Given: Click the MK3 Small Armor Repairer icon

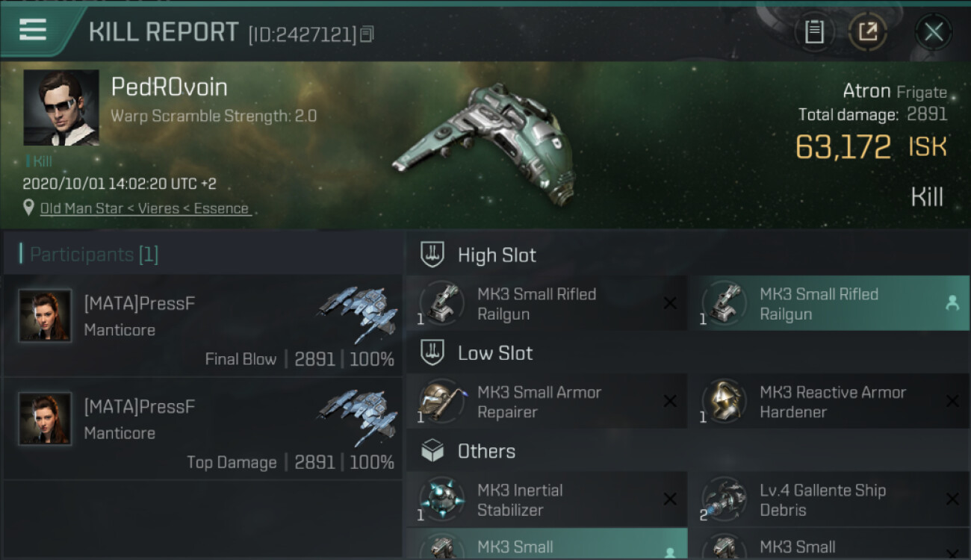Looking at the screenshot, I should 441,401.
